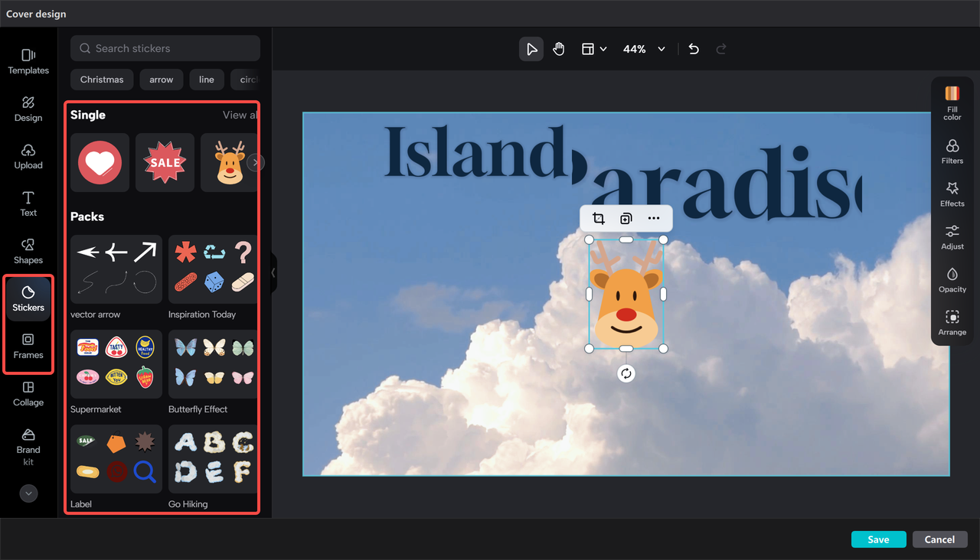Switch to the Text tool
The width and height of the screenshot is (980, 560).
pos(28,203)
